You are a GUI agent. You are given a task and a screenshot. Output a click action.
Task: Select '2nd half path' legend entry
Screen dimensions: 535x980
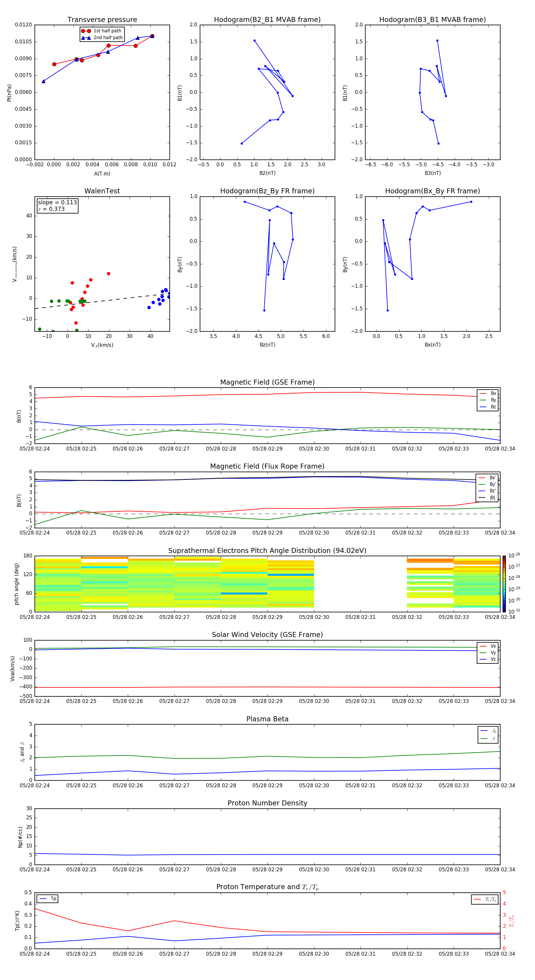pos(102,38)
